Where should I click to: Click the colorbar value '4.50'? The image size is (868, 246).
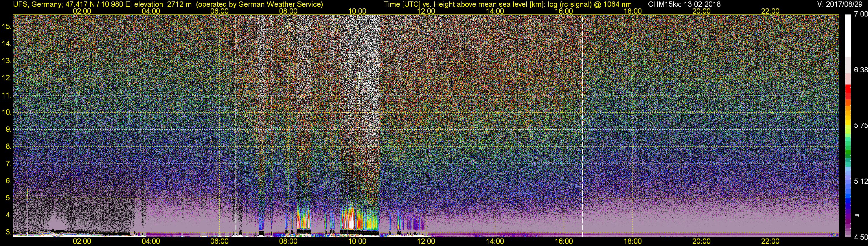[x=860, y=237]
